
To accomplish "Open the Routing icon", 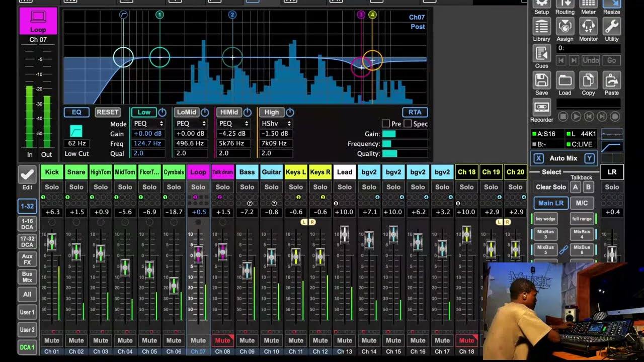I will pos(565,4).
